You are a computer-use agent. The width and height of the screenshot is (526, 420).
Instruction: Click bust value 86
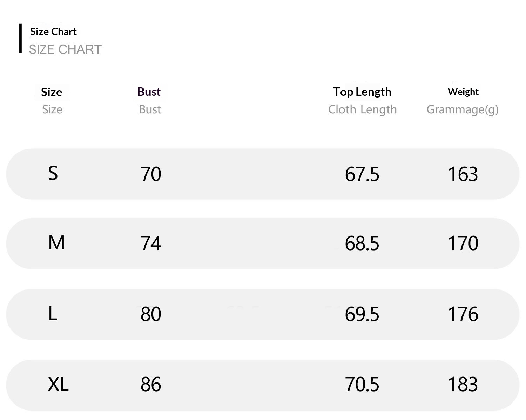coord(151,385)
